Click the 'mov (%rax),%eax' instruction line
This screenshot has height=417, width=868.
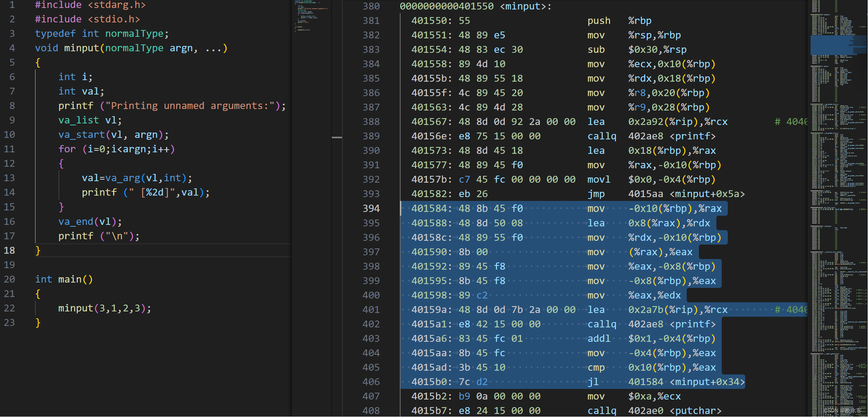click(x=552, y=252)
